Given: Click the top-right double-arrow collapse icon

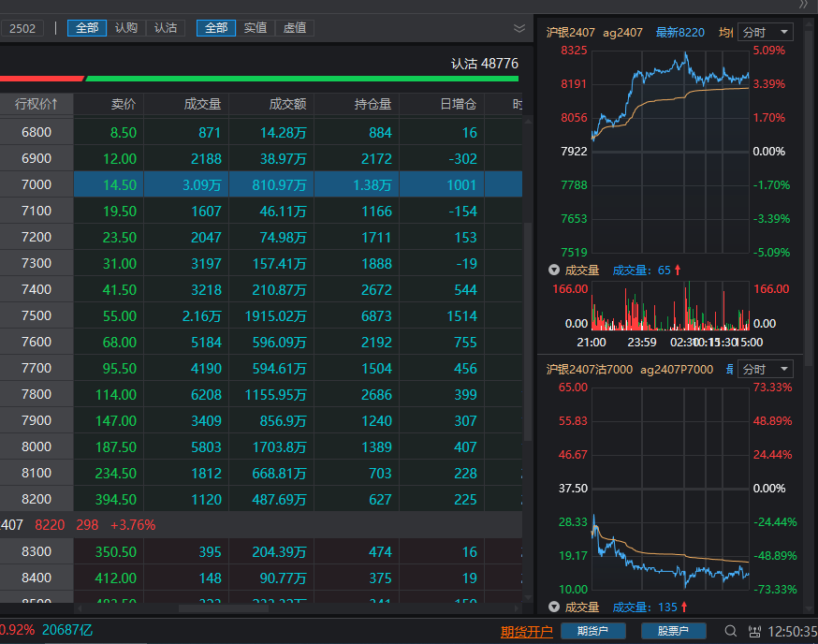Looking at the screenshot, I should click(803, 5).
